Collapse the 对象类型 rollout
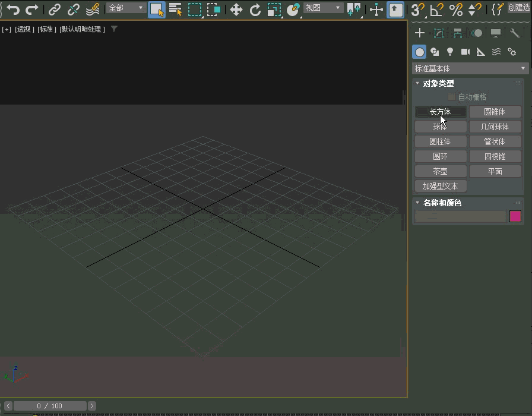 [x=417, y=83]
